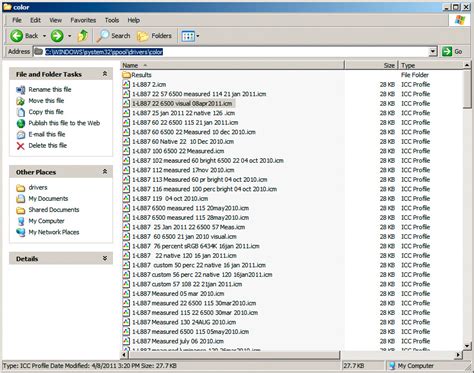Select 1-L887 6500 measured 115 20may2010.icm
This screenshot has height=373, width=474.
point(190,208)
